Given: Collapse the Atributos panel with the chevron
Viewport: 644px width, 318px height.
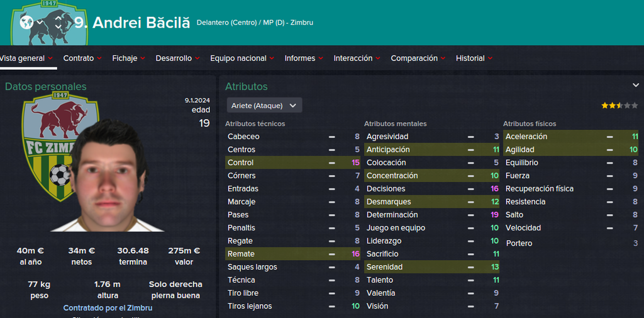Looking at the screenshot, I should click(x=636, y=86).
